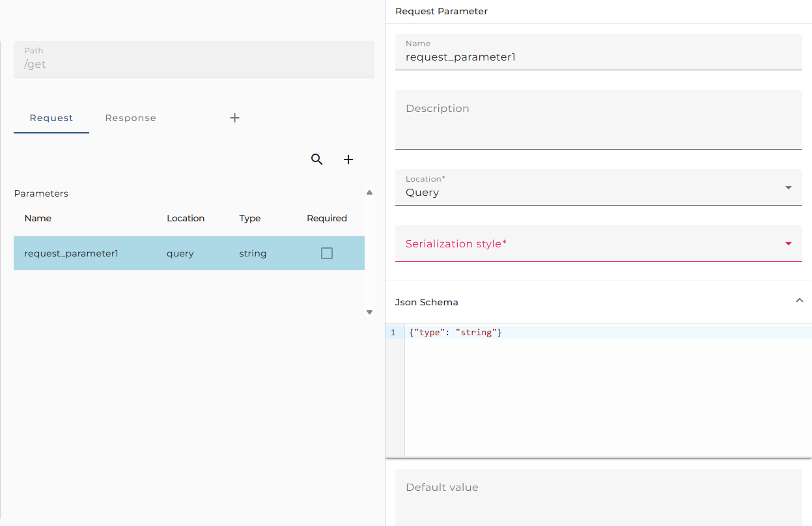Add a new parameter with plus icon
The image size is (812, 526).
348,159
